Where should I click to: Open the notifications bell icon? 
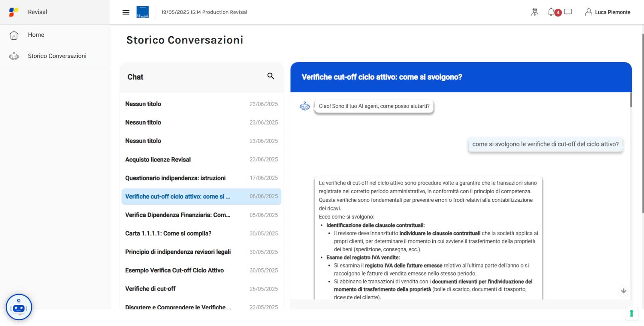[x=551, y=12]
